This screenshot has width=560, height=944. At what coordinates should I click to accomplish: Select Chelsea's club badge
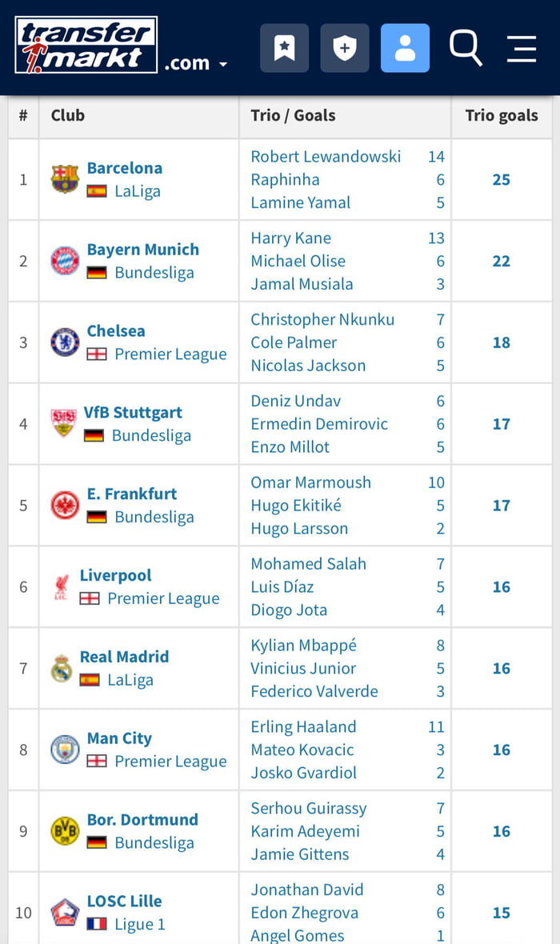(x=64, y=341)
